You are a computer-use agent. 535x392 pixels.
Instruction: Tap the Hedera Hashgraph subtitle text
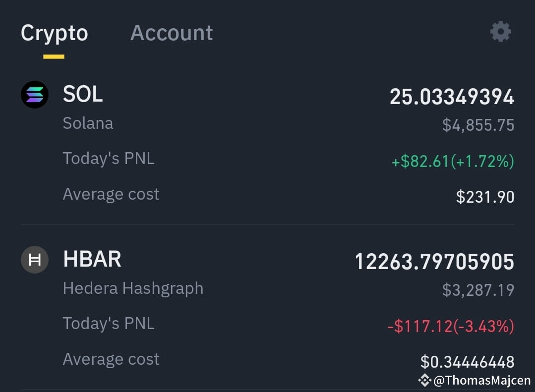pos(133,288)
